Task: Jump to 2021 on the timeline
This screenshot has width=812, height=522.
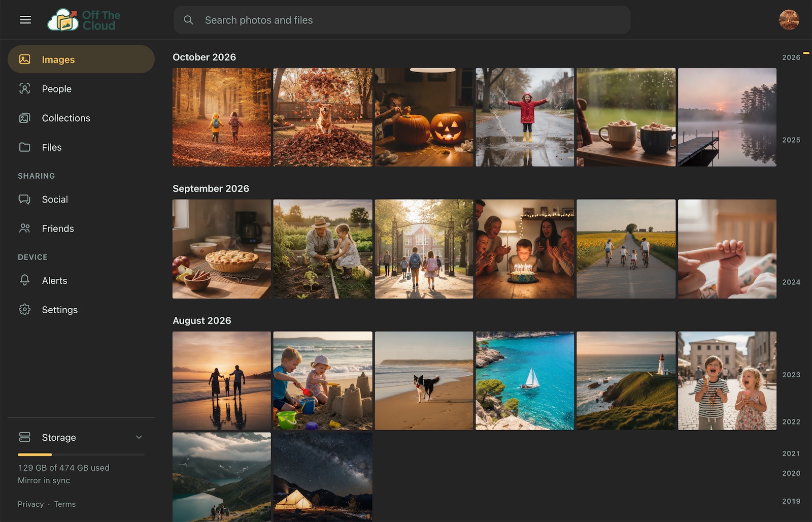Action: [x=791, y=453]
